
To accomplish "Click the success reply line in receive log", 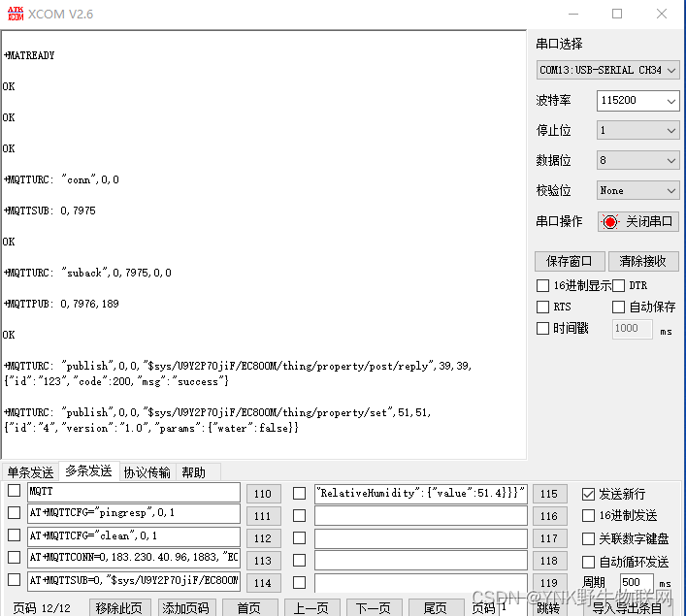I will [116, 382].
